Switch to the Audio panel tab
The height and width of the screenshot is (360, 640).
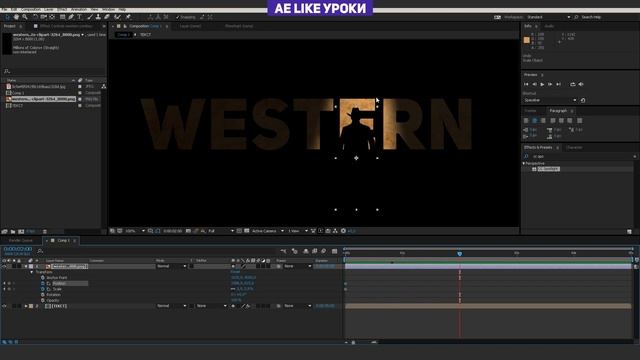click(549, 26)
